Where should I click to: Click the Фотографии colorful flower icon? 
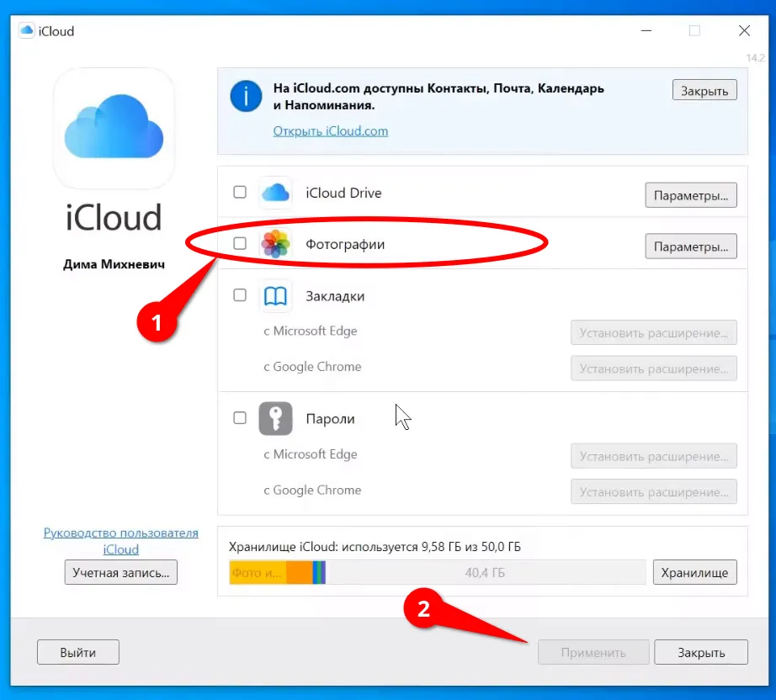(x=276, y=244)
